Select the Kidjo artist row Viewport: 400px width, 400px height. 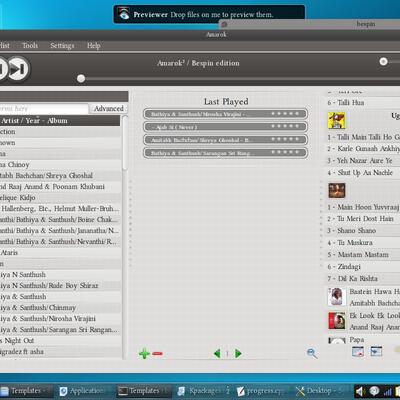click(60, 198)
